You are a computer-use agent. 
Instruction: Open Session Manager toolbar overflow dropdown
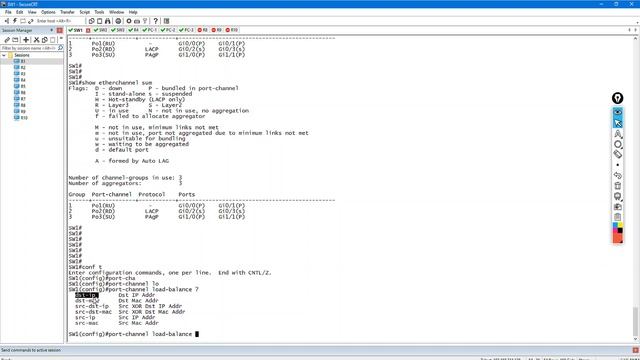coord(61,39)
